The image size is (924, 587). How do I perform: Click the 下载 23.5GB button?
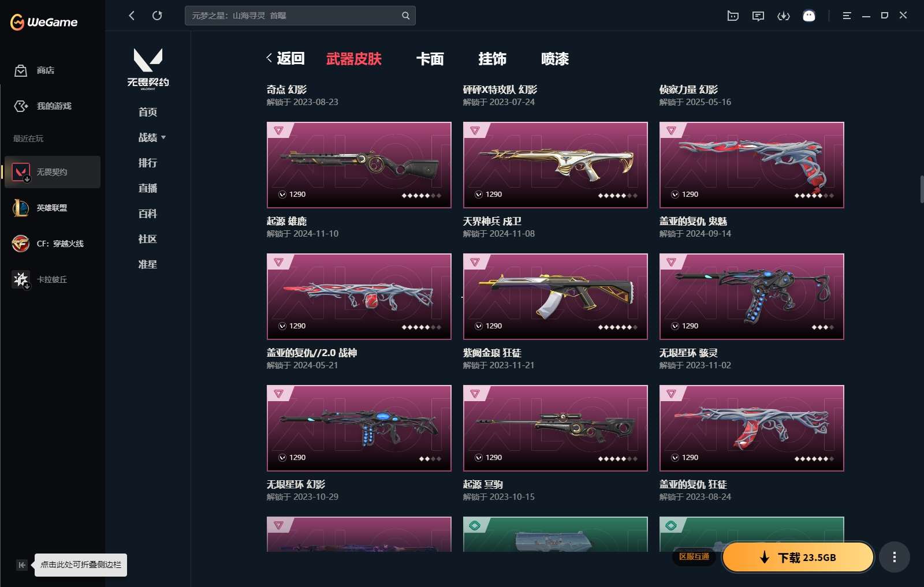pos(798,557)
